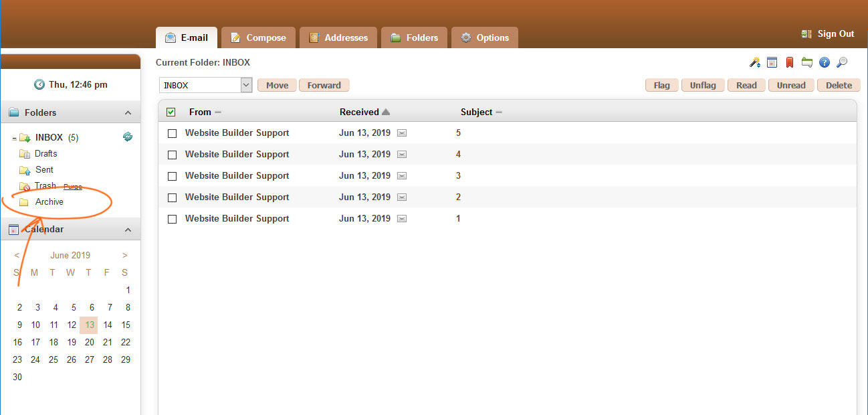The width and height of the screenshot is (868, 415).
Task: Click the green fetch mail folder icon
Action: point(806,62)
